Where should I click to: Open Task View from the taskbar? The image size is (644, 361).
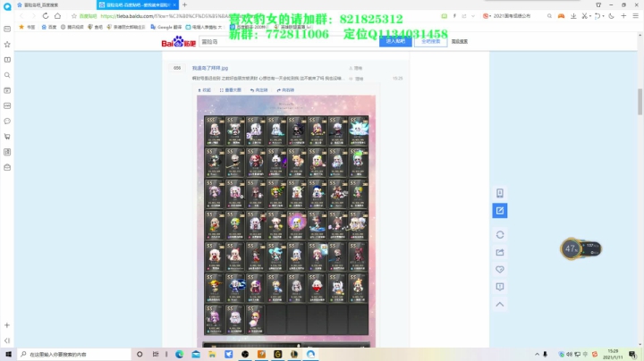156,354
